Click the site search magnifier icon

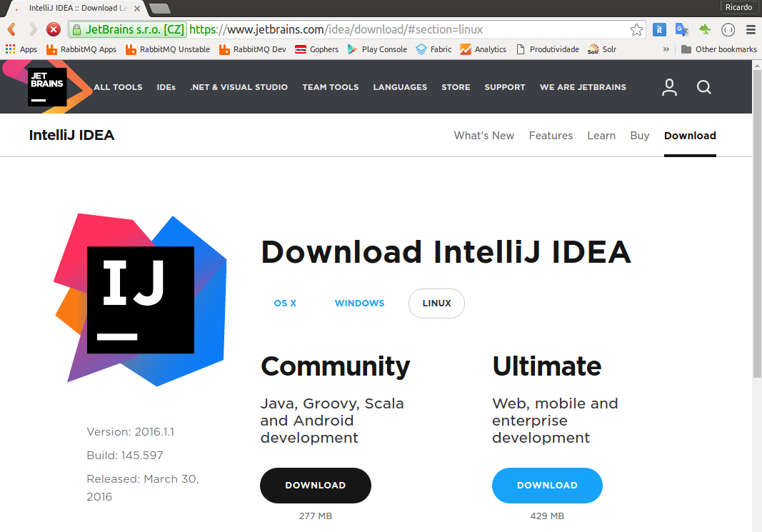click(x=703, y=87)
